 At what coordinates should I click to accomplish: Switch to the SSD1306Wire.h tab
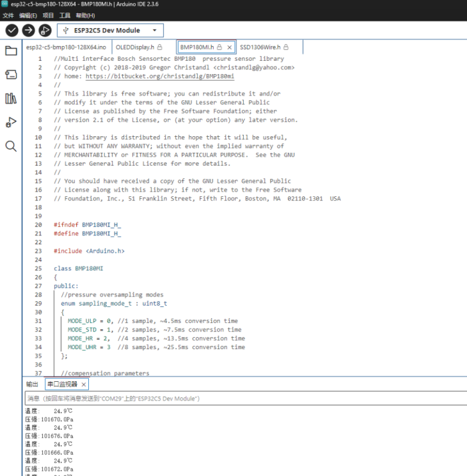point(261,47)
